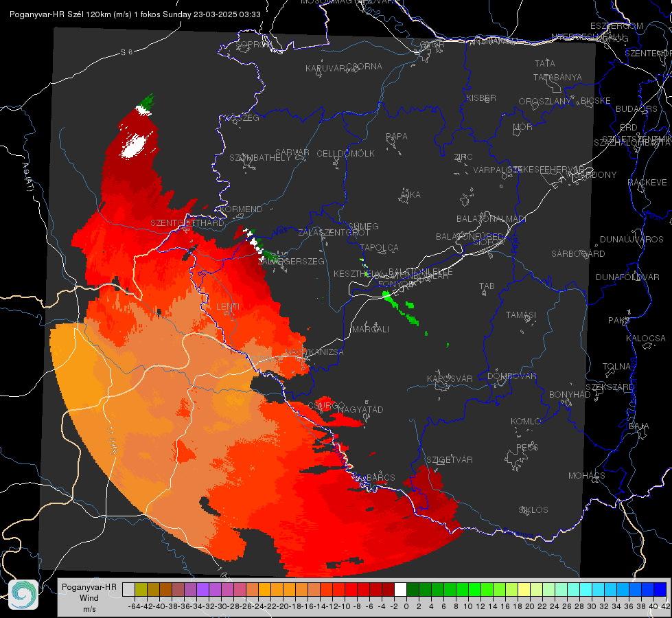672x618 pixels.
Task: Click the 'MOHACS' city label
Action: [587, 475]
